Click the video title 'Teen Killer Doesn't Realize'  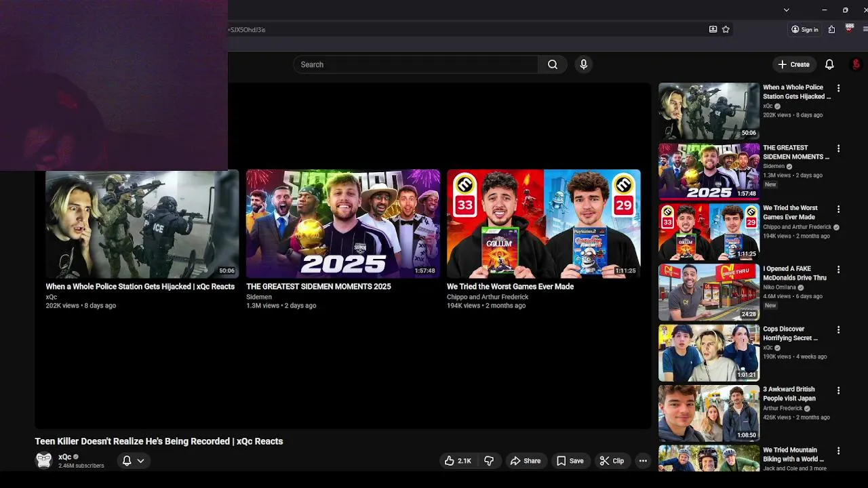(x=159, y=441)
